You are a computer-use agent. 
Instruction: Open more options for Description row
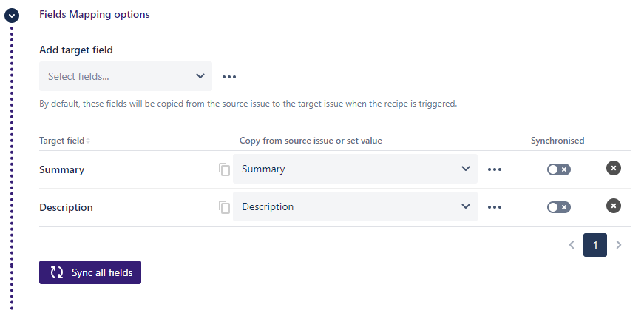495,207
